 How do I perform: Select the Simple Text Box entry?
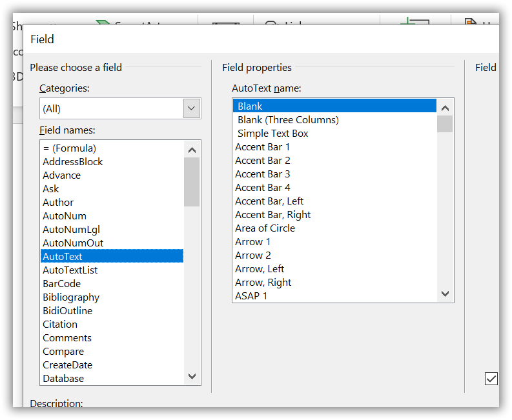click(x=272, y=133)
